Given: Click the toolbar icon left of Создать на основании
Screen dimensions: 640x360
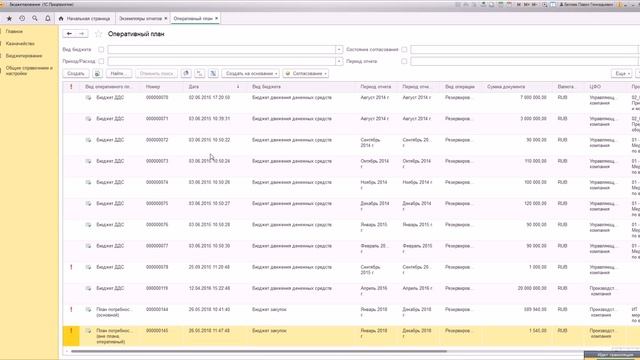Looking at the screenshot, I should 213,73.
